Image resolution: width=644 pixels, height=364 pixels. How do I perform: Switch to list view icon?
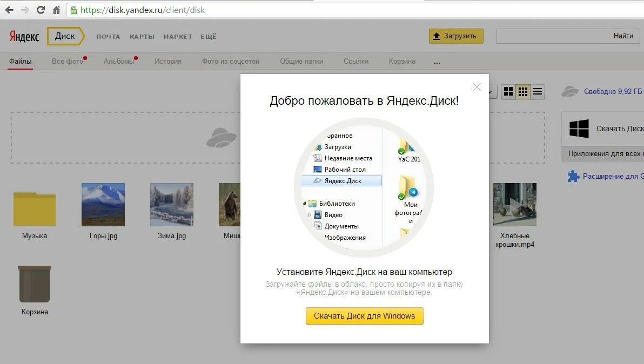pos(537,91)
